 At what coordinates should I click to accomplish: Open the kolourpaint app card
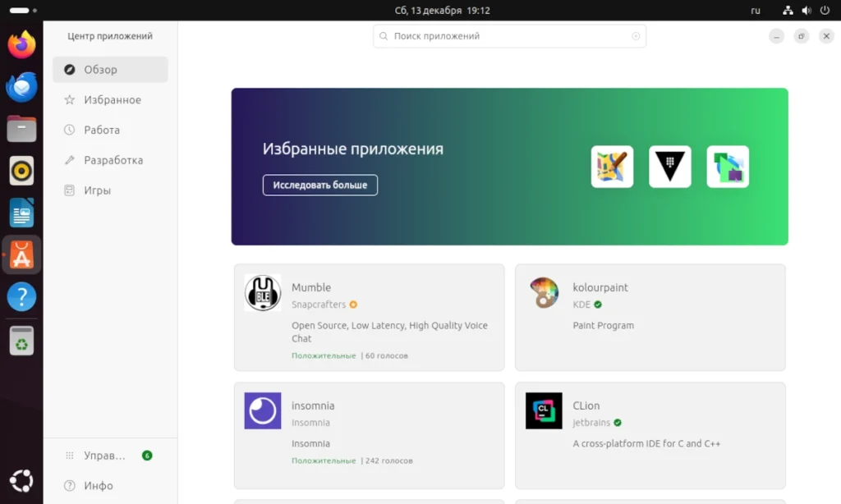click(650, 318)
